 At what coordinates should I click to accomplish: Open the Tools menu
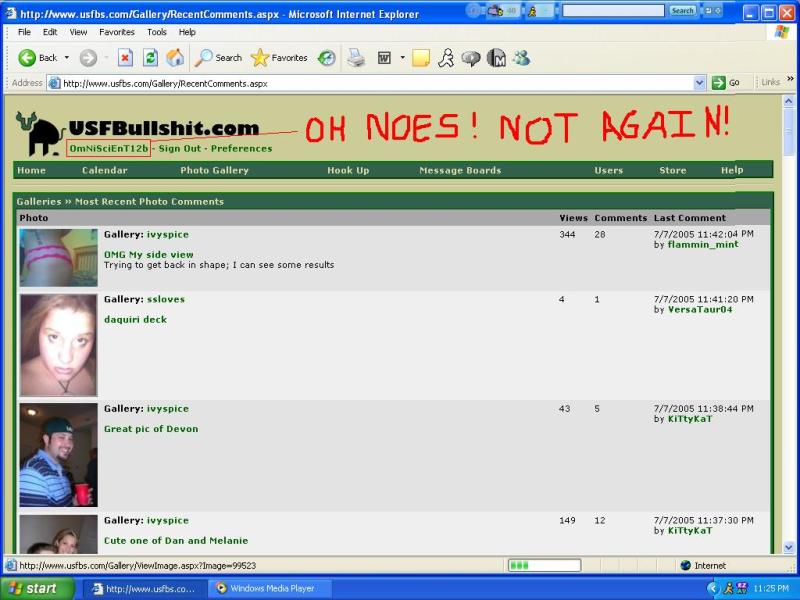coord(157,32)
